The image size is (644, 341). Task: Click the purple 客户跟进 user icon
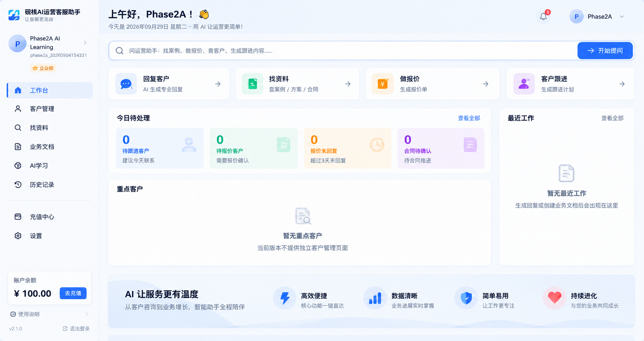point(524,84)
